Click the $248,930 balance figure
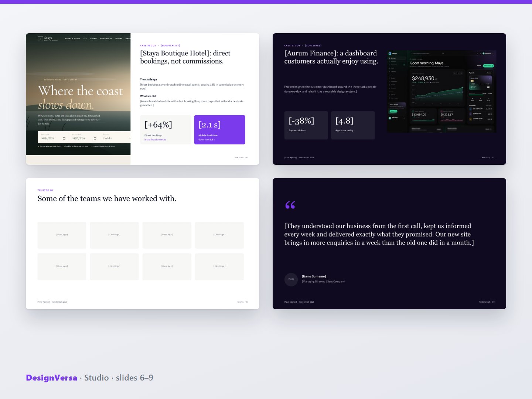532x399 pixels. click(x=423, y=78)
